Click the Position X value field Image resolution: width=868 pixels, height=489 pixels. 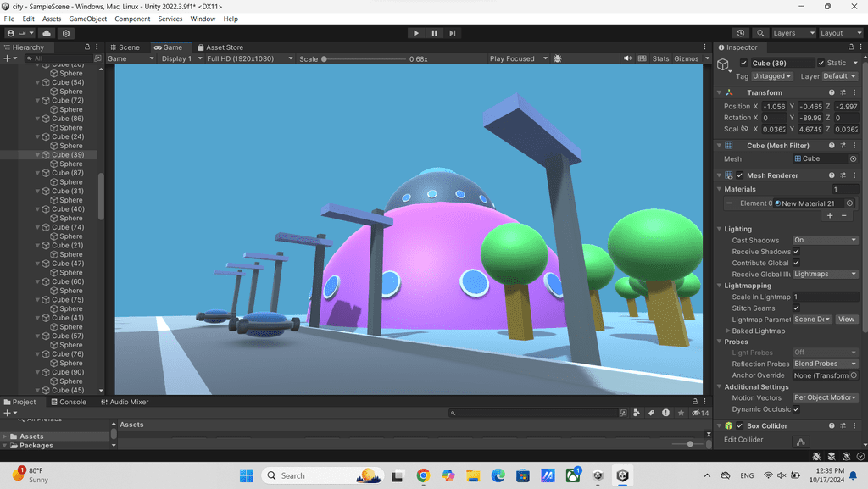click(773, 106)
